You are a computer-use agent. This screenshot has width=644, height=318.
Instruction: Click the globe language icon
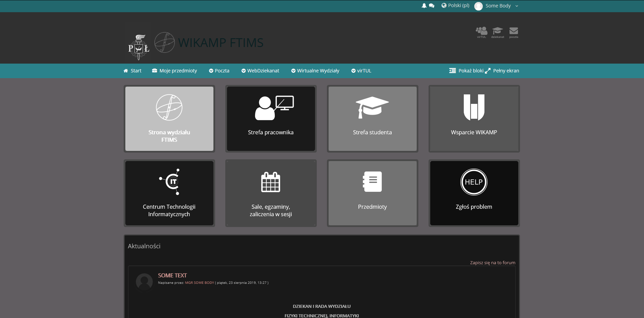444,5
